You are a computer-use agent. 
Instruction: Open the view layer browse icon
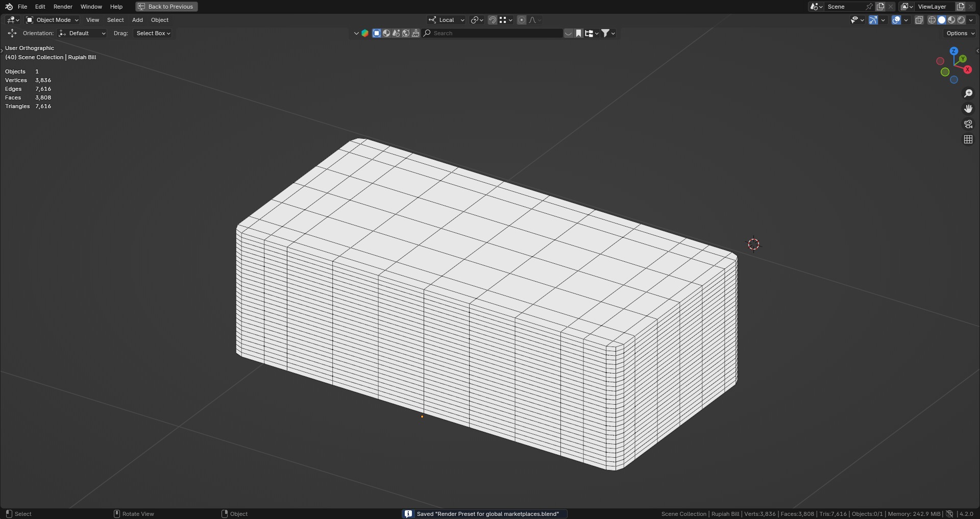tap(907, 7)
